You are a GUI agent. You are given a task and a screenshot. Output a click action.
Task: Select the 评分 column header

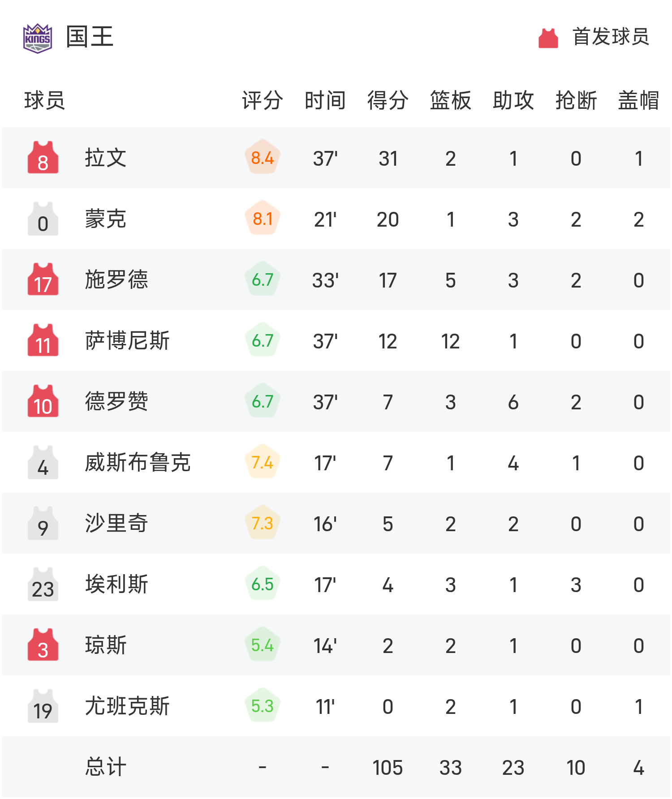coord(263,100)
